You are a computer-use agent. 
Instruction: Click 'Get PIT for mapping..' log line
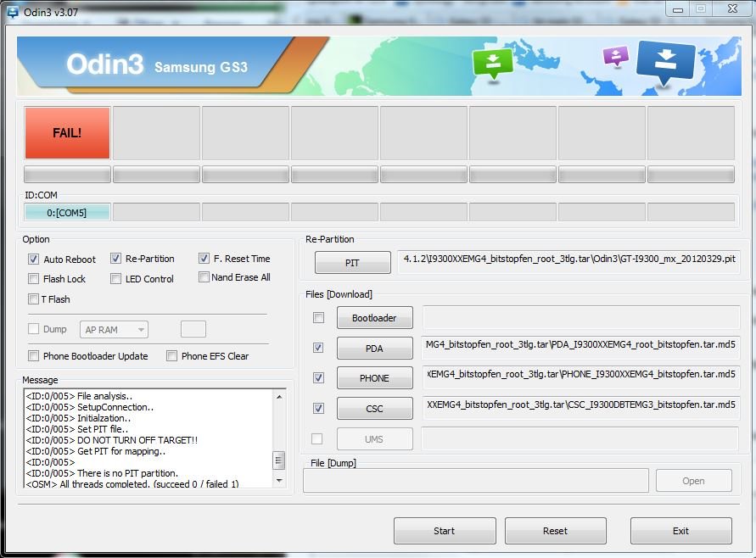tap(96, 451)
